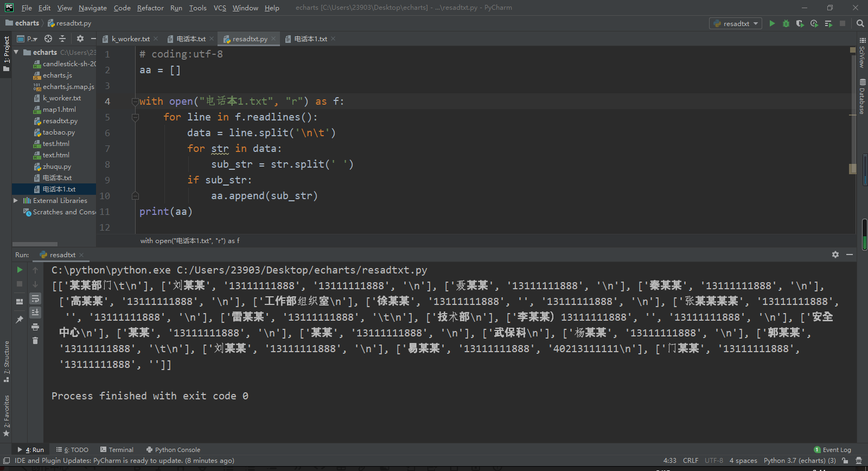Toggle the 7: Structure tool window
The width and height of the screenshot is (868, 471).
coord(6,361)
